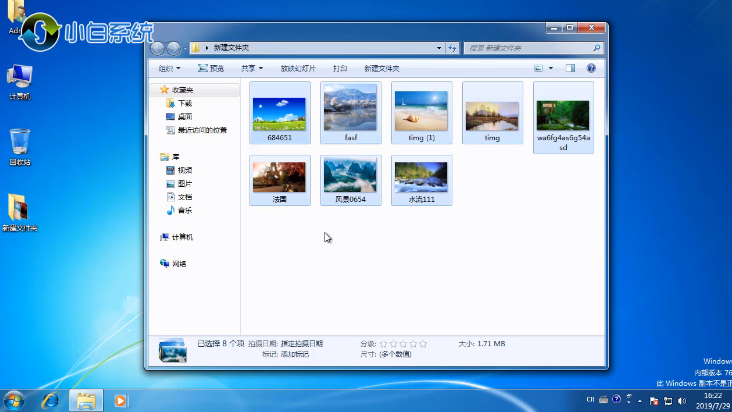Click the Internet Explorer taskbar icon
This screenshot has height=412, width=732.
coord(51,400)
